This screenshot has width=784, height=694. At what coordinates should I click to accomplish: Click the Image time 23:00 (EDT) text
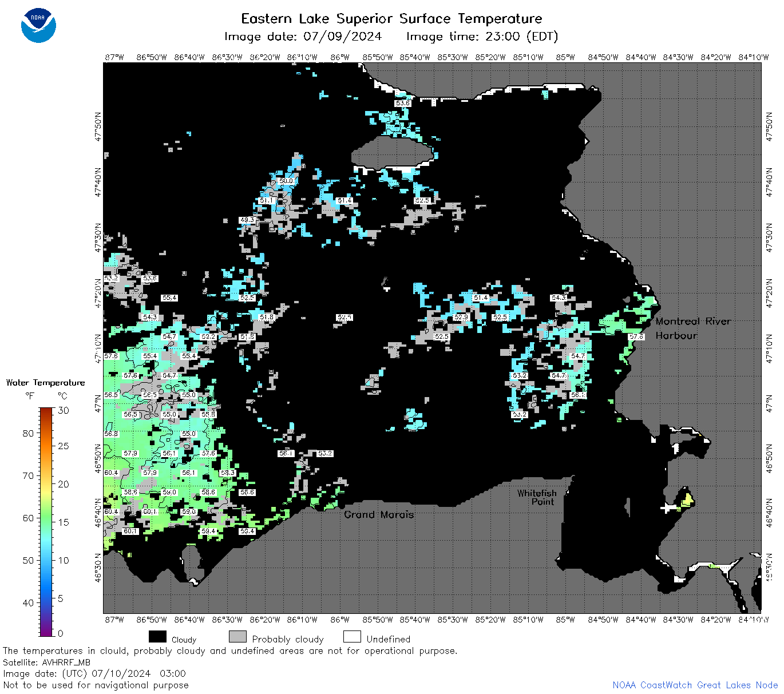click(x=482, y=37)
